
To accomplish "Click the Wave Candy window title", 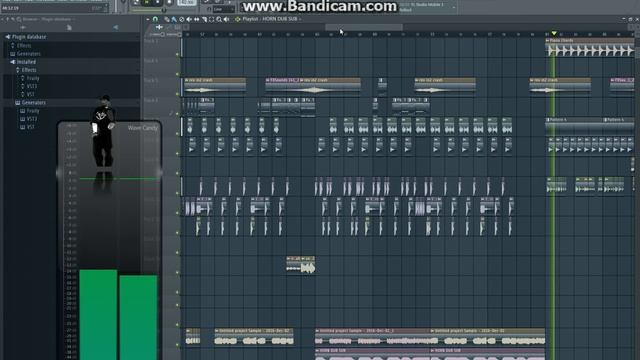I will coord(142,128).
